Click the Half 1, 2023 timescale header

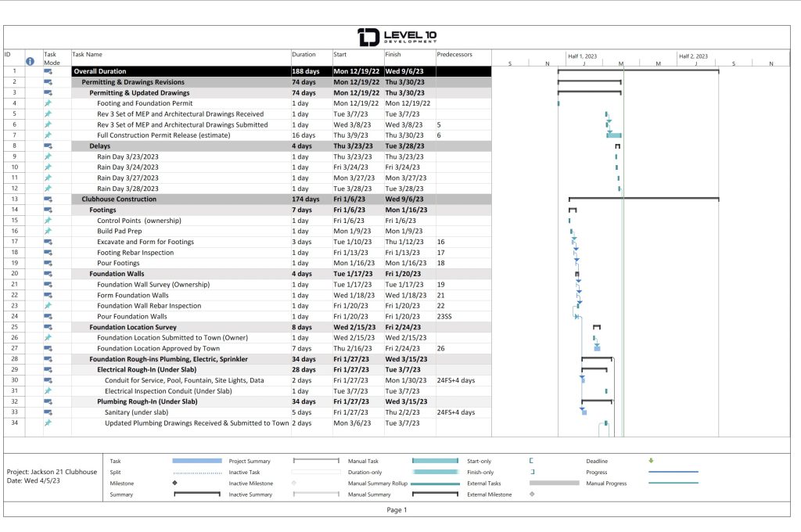[x=583, y=56]
